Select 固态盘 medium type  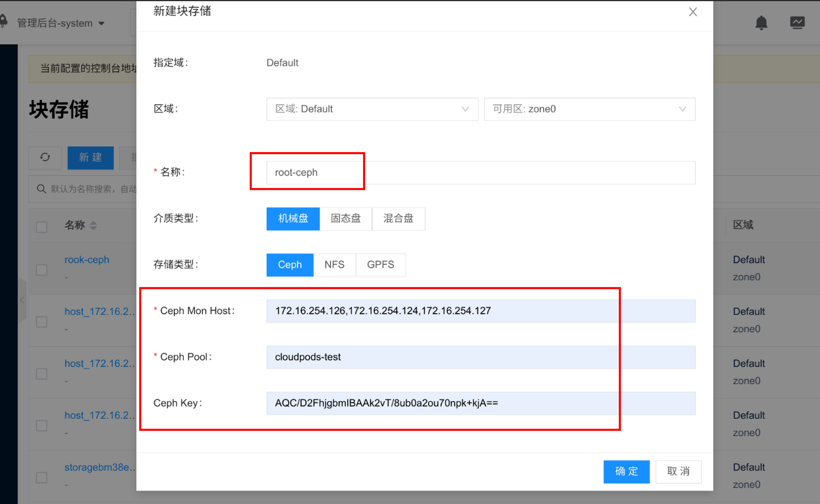(345, 218)
